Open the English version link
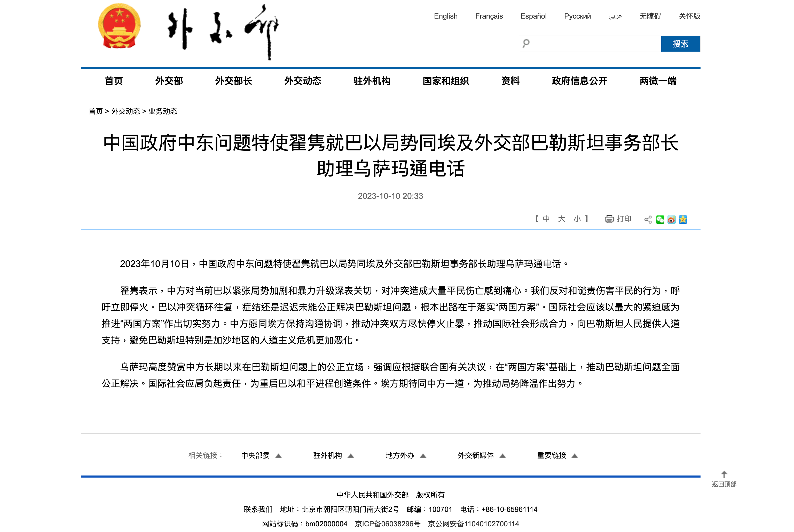 445,16
